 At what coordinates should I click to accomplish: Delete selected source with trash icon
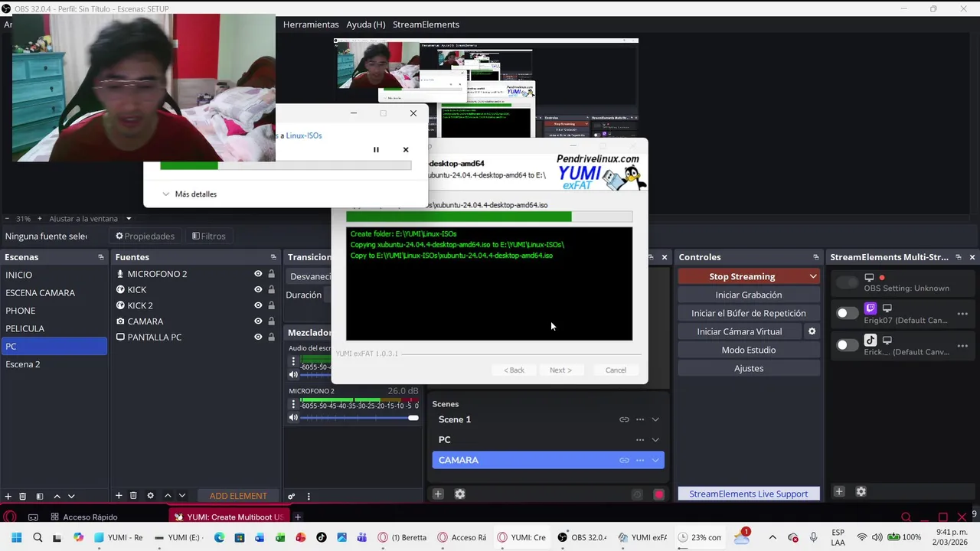pyautogui.click(x=133, y=496)
